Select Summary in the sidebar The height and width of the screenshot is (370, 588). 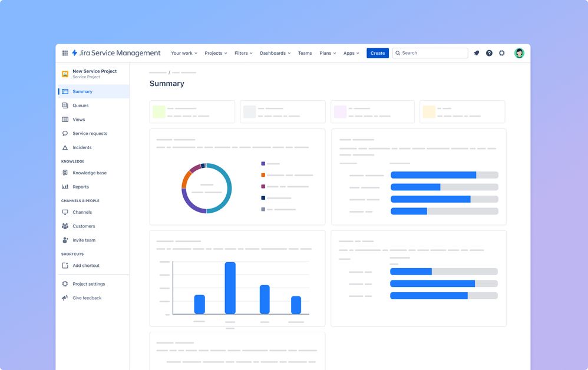94,91
